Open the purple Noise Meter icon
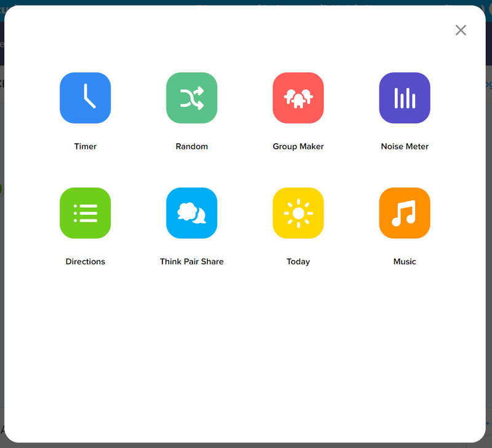This screenshot has width=492, height=448. [405, 98]
